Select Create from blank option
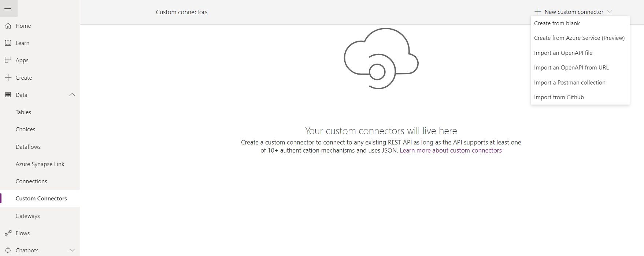The width and height of the screenshot is (644, 256). (557, 23)
